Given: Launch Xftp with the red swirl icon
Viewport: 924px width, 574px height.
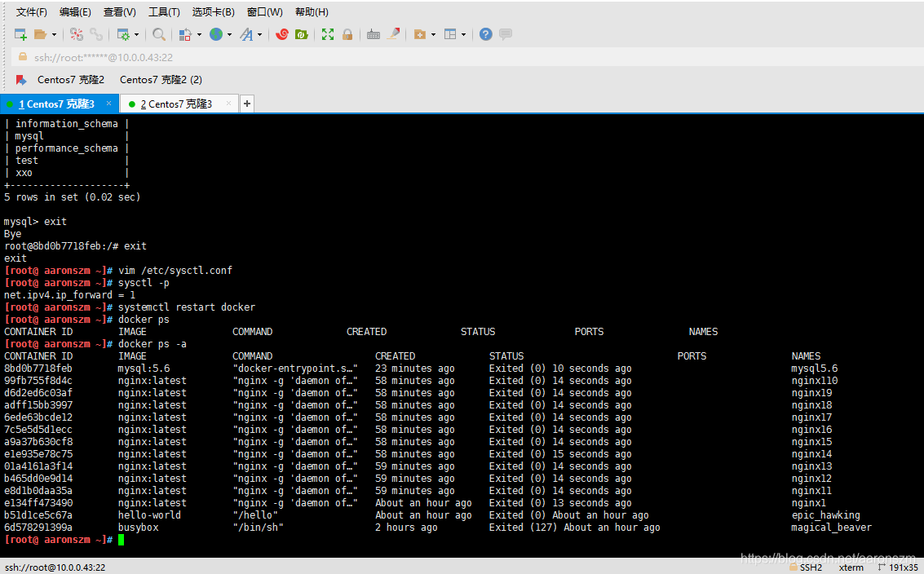Looking at the screenshot, I should 281,35.
